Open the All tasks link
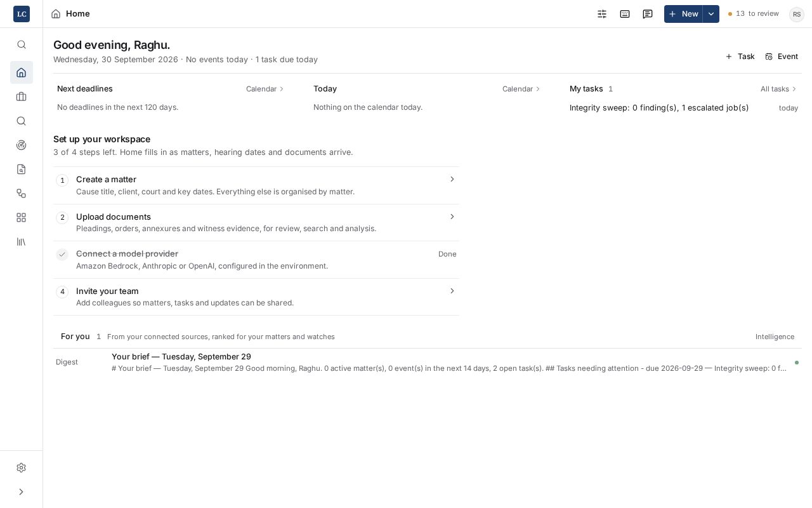This screenshot has width=812, height=508. pos(778,89)
